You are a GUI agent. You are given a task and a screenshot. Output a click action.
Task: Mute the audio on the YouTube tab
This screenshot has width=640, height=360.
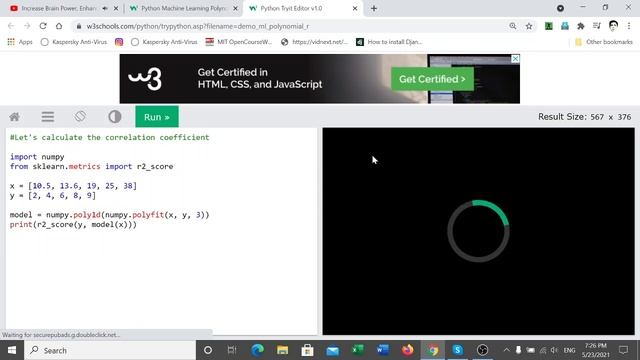click(105, 8)
